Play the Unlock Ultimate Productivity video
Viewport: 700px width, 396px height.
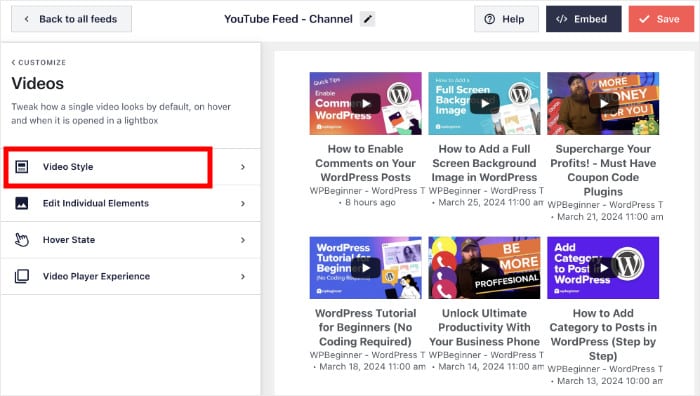coord(484,268)
